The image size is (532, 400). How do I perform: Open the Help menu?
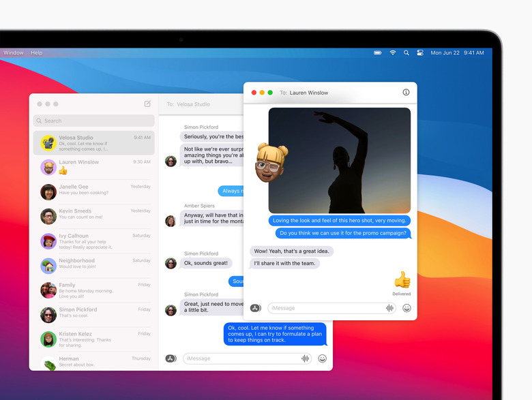[x=37, y=52]
